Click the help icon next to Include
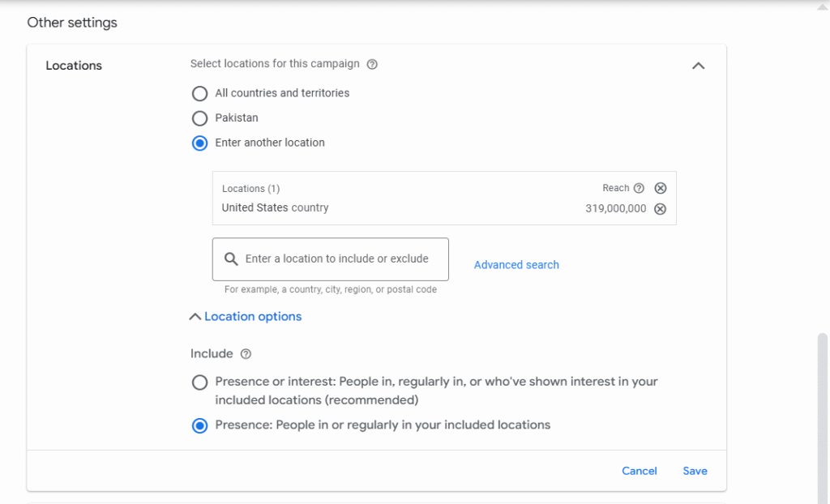Image resolution: width=830 pixels, height=504 pixels. [x=246, y=354]
